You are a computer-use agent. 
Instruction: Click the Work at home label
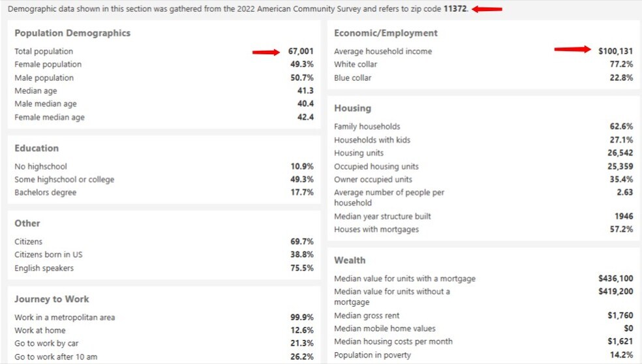(x=40, y=331)
